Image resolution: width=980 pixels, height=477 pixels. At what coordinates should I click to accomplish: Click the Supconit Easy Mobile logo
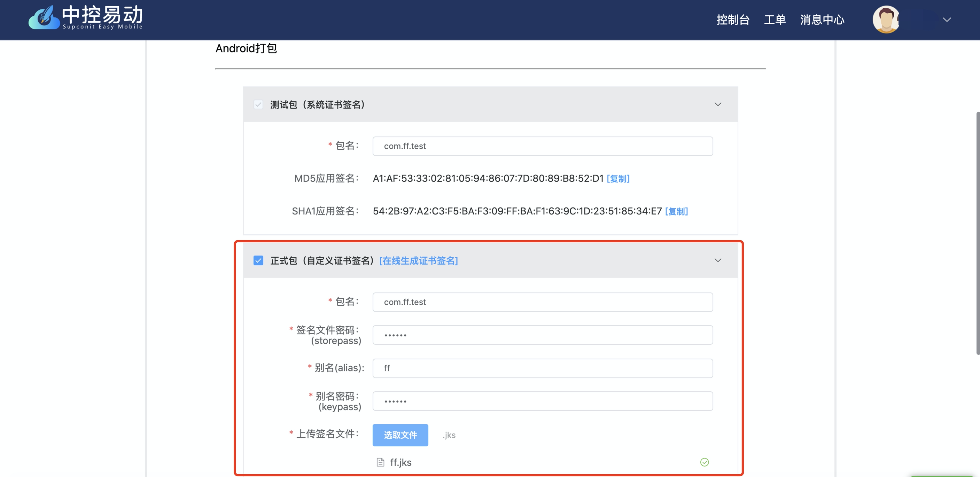(85, 17)
